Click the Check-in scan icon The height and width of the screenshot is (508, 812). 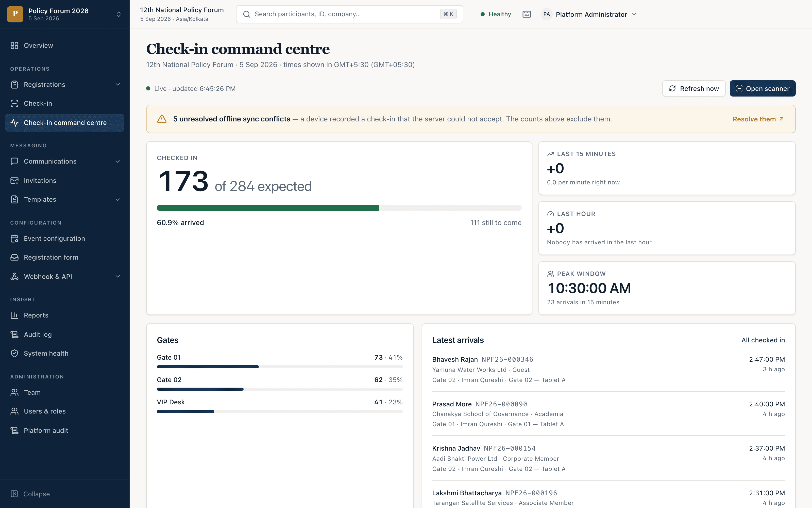click(x=14, y=103)
